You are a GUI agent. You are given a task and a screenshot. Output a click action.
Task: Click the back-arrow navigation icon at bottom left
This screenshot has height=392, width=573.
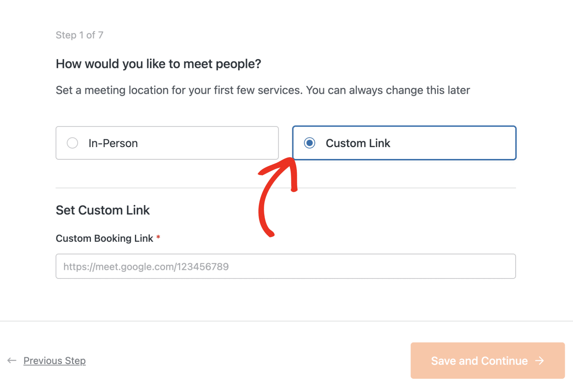(x=12, y=360)
